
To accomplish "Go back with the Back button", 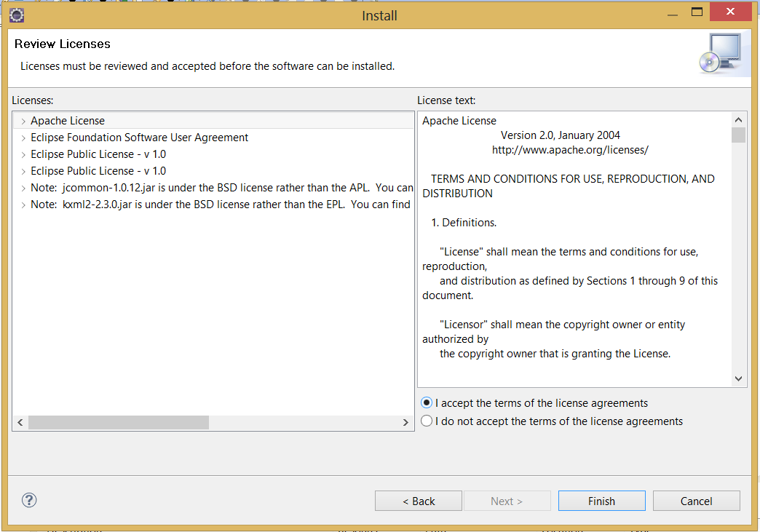I will pos(419,501).
